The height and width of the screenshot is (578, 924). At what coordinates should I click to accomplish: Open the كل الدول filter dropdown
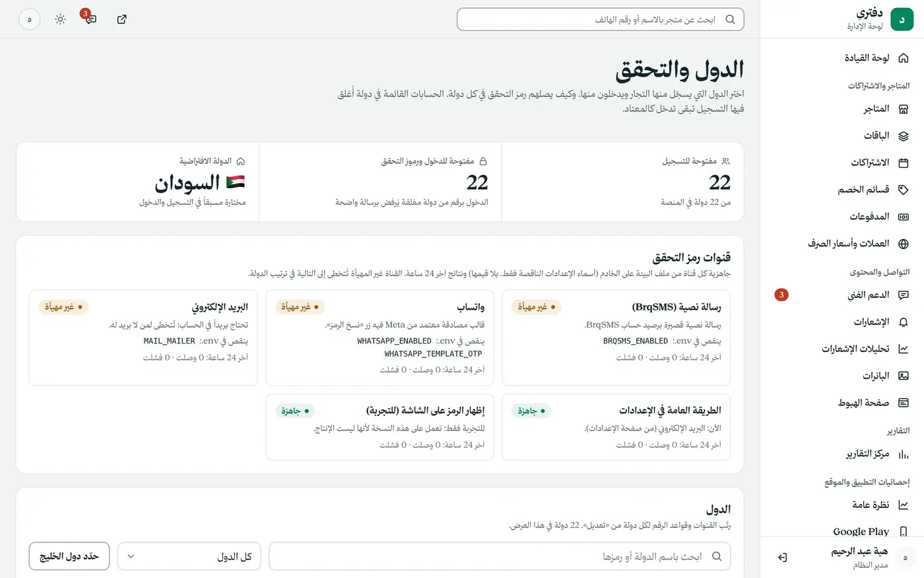point(189,556)
